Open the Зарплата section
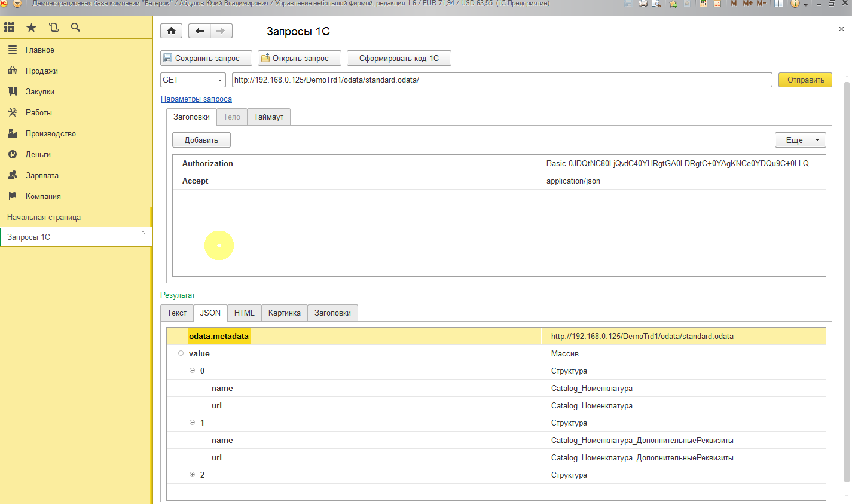 [76, 176]
